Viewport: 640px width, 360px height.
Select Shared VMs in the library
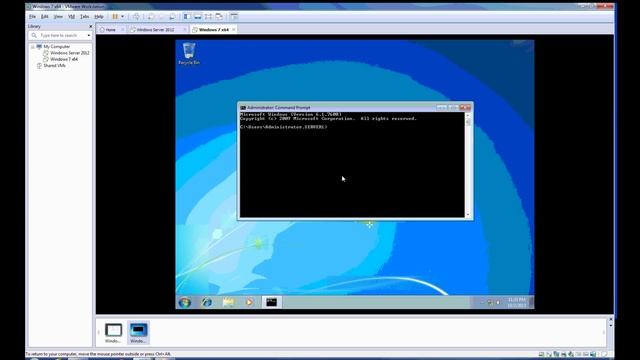point(54,66)
